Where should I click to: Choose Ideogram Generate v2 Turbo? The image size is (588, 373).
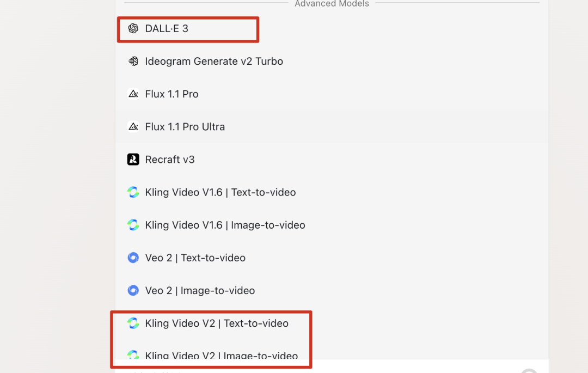332,61
